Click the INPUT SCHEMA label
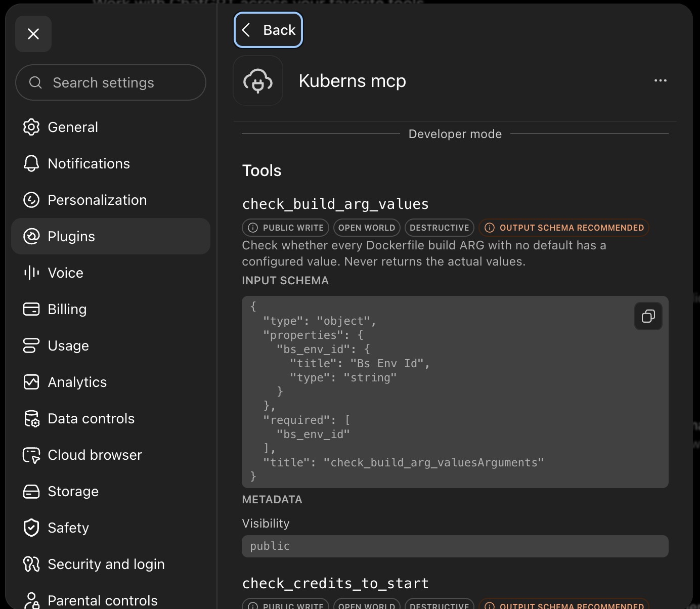 285,280
